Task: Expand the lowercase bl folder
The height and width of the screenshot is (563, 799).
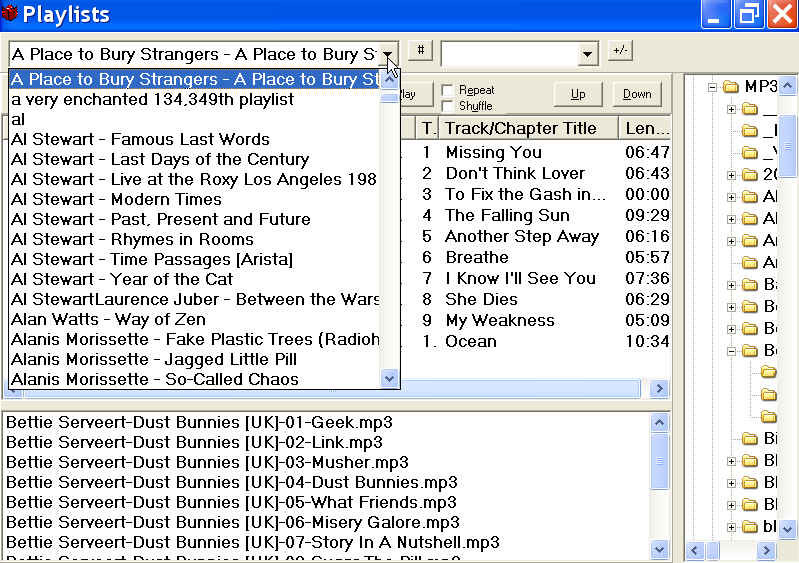Action: tap(731, 527)
